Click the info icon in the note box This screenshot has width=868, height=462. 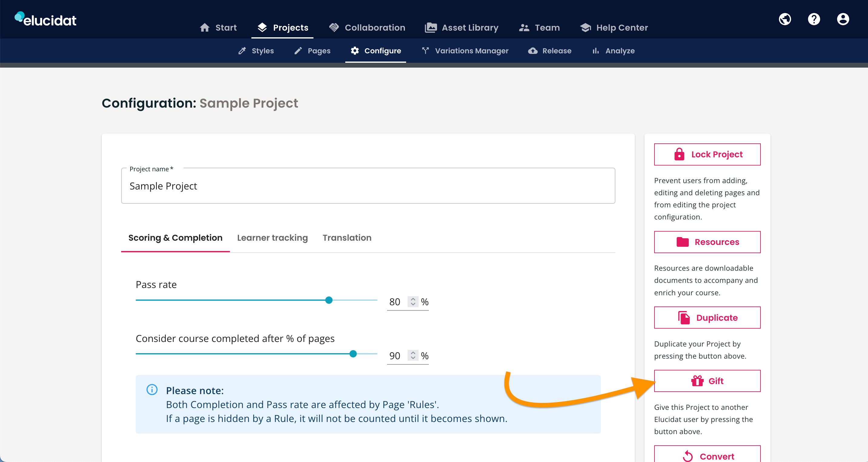pyautogui.click(x=152, y=390)
